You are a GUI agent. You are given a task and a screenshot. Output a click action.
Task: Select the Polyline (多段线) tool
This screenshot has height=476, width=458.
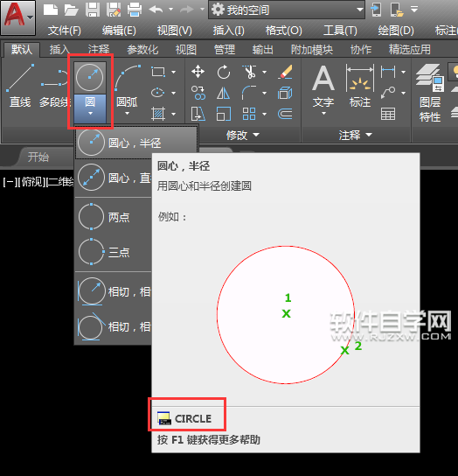[x=54, y=86]
